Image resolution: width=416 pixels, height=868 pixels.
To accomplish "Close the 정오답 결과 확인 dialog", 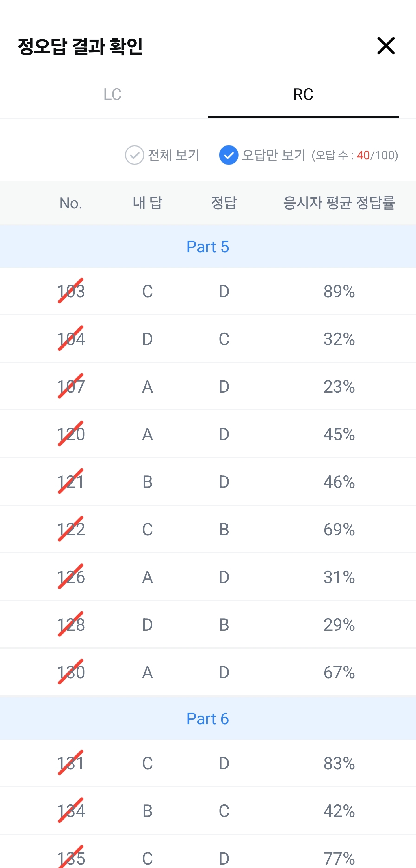I will click(386, 46).
